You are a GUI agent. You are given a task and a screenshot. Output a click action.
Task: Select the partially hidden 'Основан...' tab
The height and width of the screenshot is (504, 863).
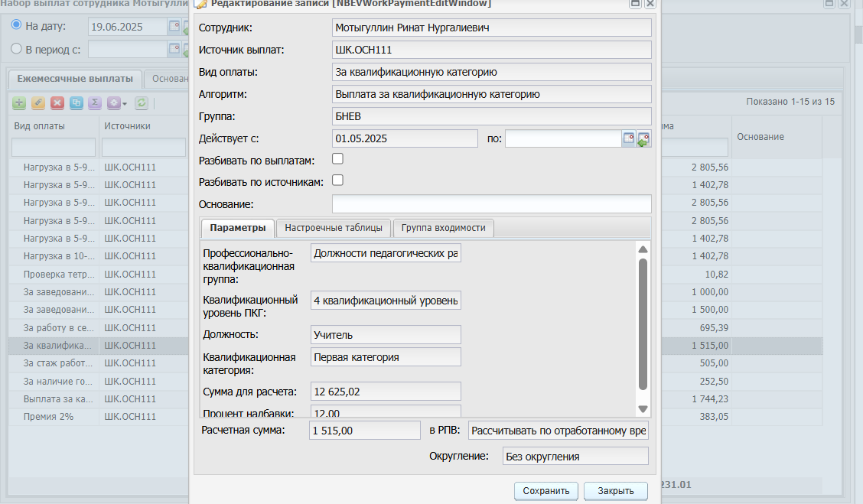168,79
